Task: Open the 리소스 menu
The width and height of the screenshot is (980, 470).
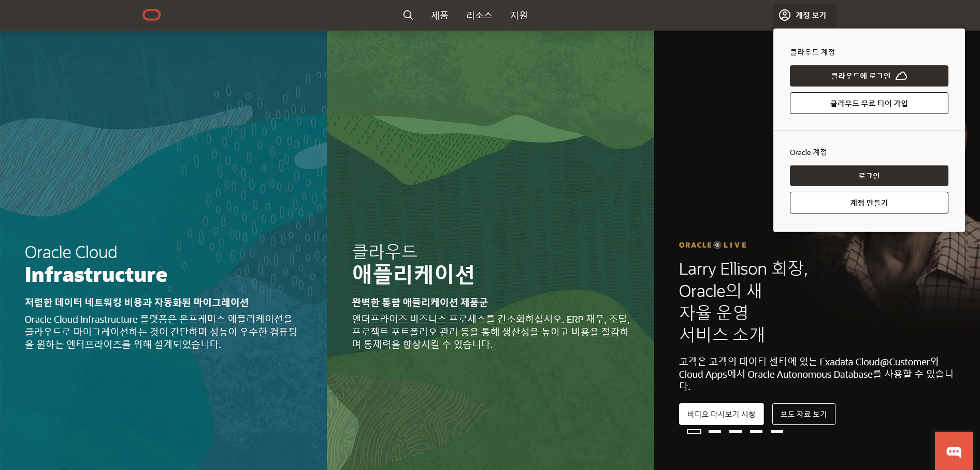Action: (x=479, y=15)
